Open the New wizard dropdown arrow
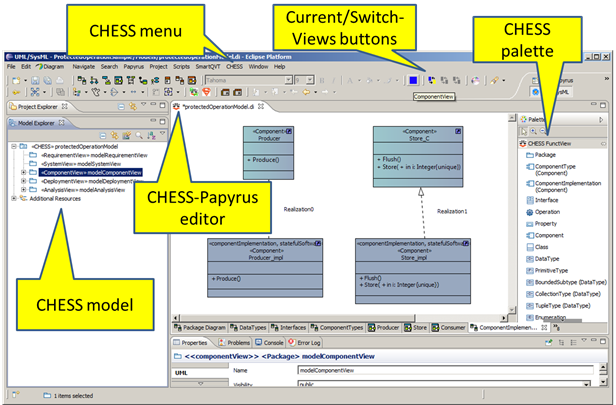This screenshot has height=405, width=616. point(26,81)
